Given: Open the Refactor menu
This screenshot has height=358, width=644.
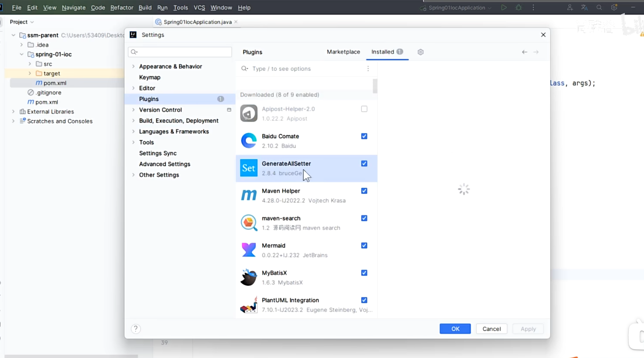Looking at the screenshot, I should click(x=122, y=8).
